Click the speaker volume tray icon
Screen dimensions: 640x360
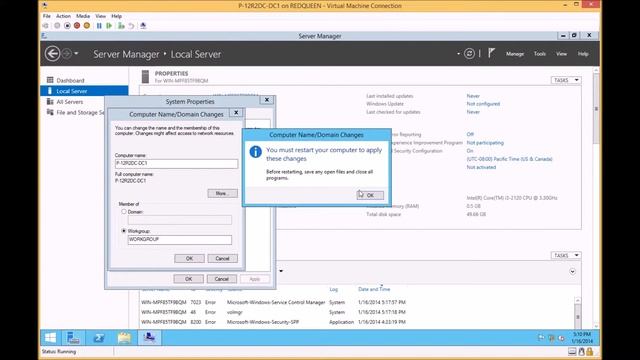pyautogui.click(x=562, y=338)
